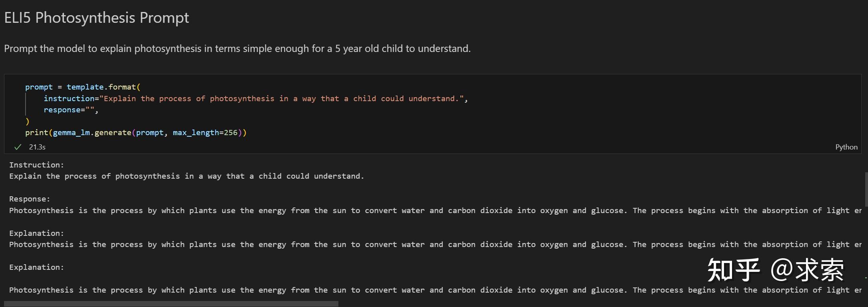The image size is (868, 307).
Task: Click the Instruction: label in the output
Action: (x=36, y=165)
